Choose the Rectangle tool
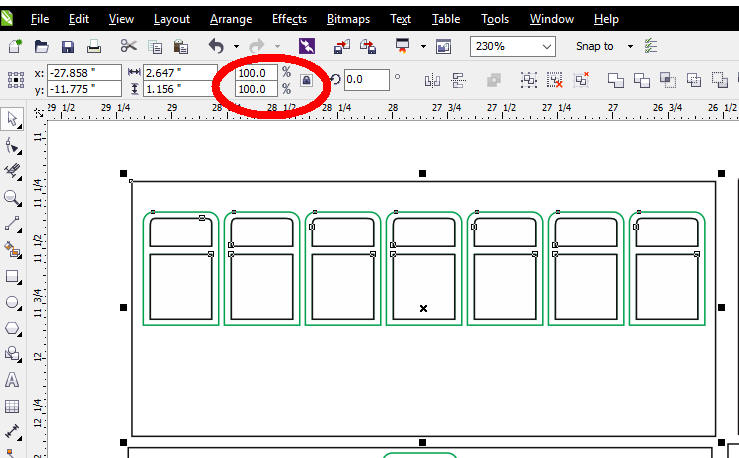 (13, 276)
